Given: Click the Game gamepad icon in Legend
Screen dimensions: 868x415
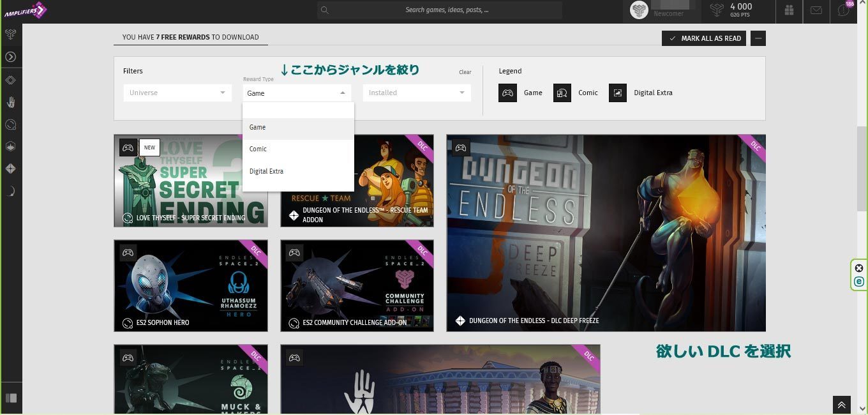Looking at the screenshot, I should point(507,93).
